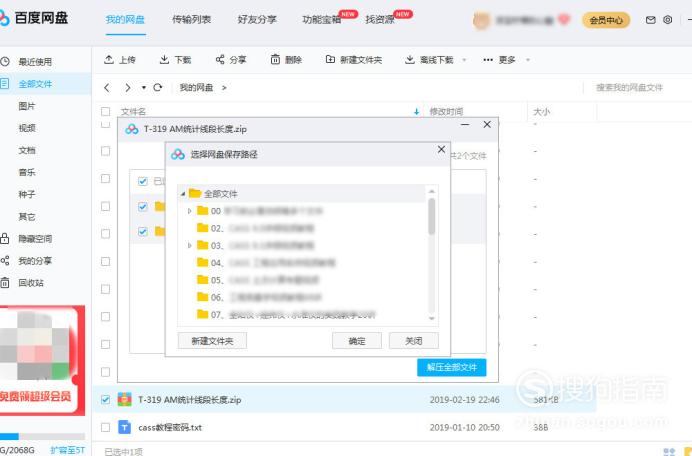This screenshot has height=456, width=692.
Task: Click the 解压全部文件 button
Action: click(451, 367)
